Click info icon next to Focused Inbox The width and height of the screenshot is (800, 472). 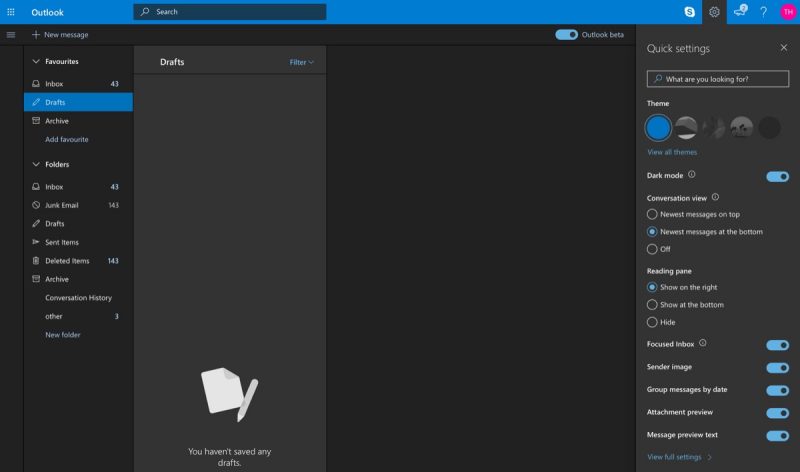[703, 343]
